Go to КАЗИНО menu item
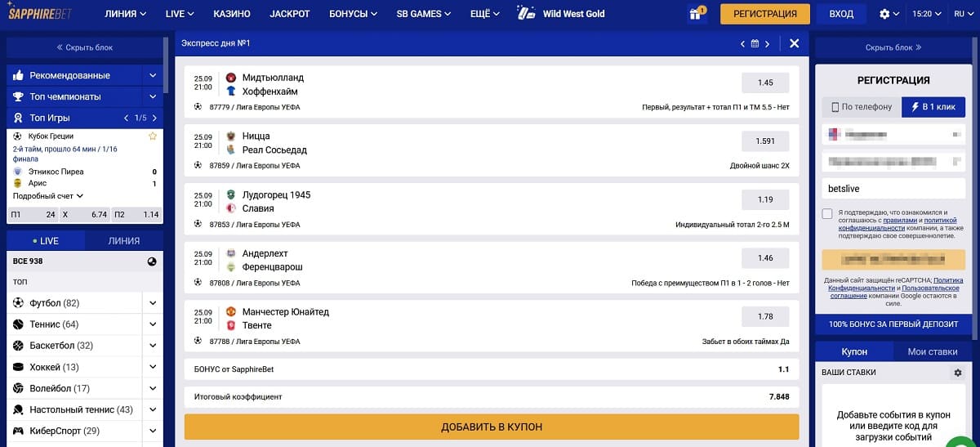The height and width of the screenshot is (447, 980). coord(232,14)
